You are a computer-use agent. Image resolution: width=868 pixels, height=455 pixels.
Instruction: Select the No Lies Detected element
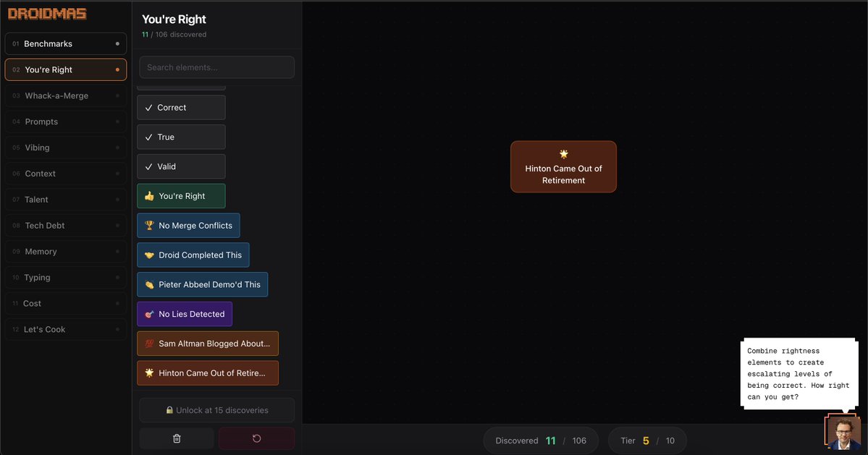click(185, 314)
